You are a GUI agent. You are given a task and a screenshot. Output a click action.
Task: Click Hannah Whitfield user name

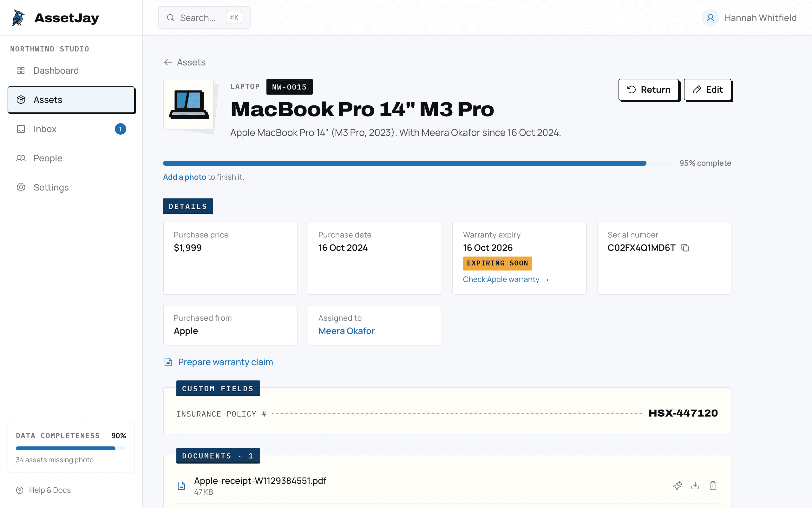pos(760,18)
